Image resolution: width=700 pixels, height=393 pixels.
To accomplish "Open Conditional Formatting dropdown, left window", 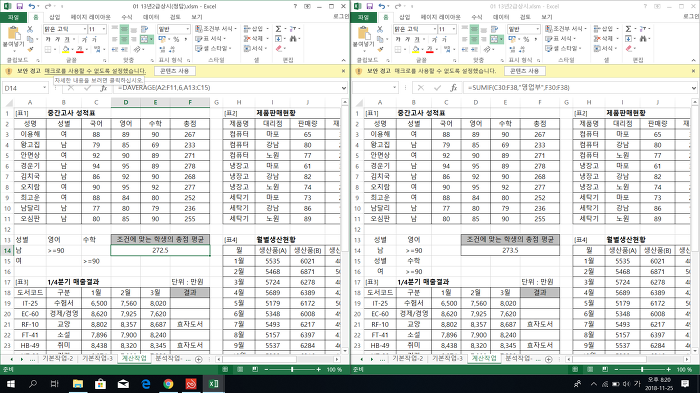I will (x=216, y=29).
